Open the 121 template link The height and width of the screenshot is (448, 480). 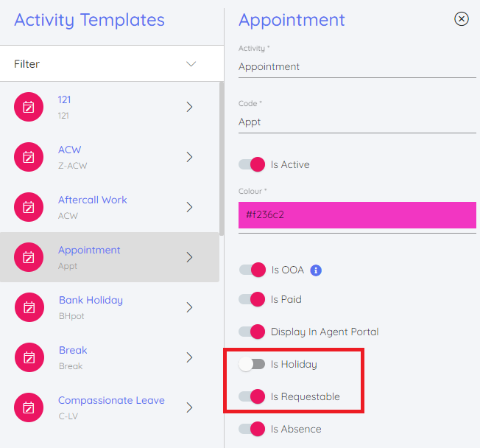tap(65, 99)
